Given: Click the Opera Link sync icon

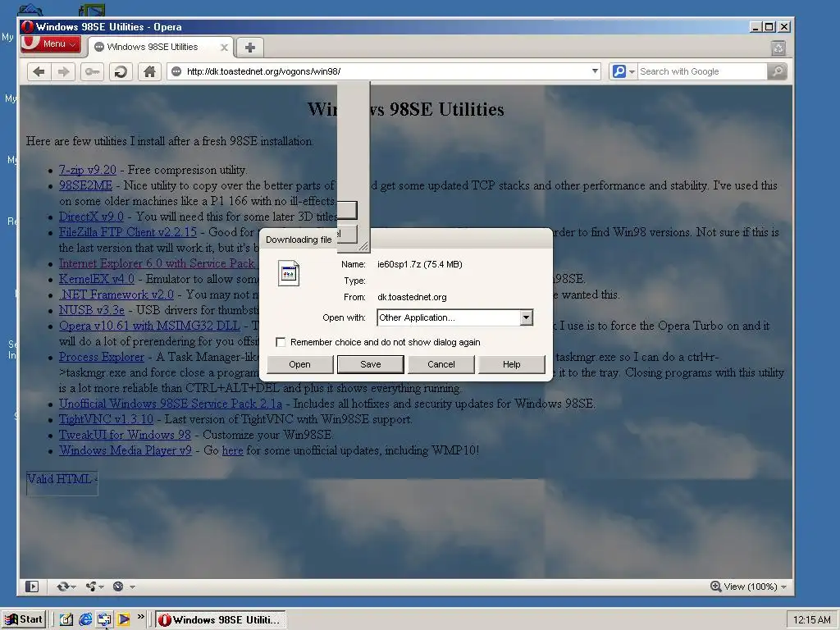Looking at the screenshot, I should 63,587.
